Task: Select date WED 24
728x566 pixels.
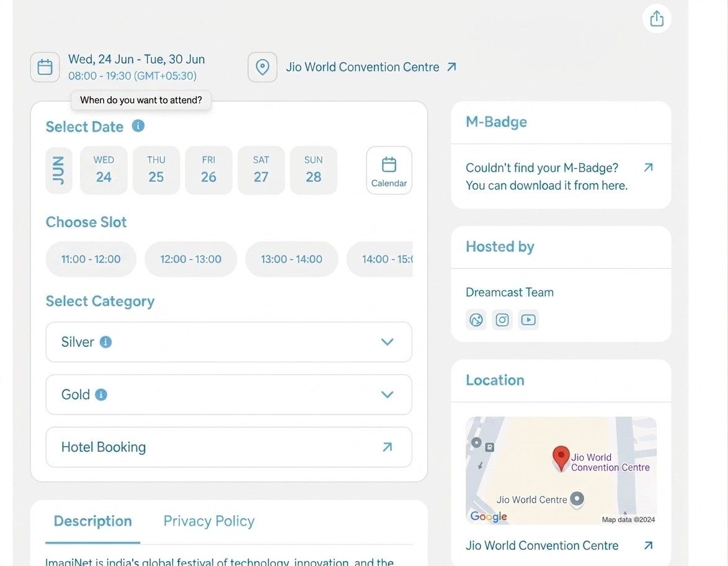Action: pos(104,170)
